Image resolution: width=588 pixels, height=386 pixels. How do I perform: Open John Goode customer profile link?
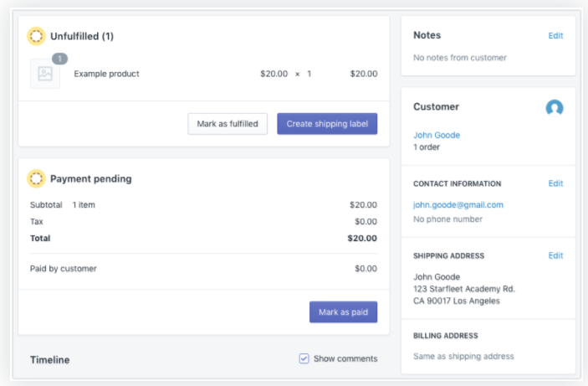click(437, 135)
